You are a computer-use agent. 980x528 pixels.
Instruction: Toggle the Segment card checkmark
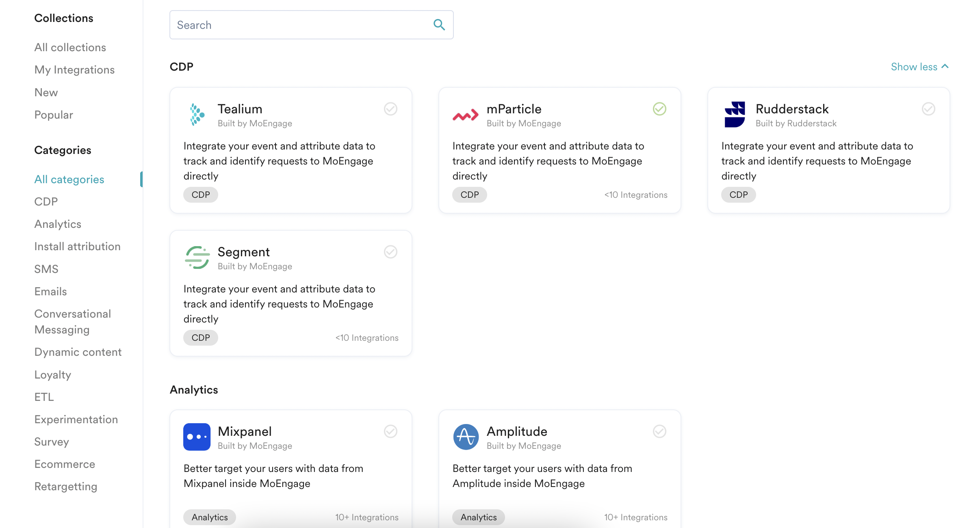coord(390,252)
